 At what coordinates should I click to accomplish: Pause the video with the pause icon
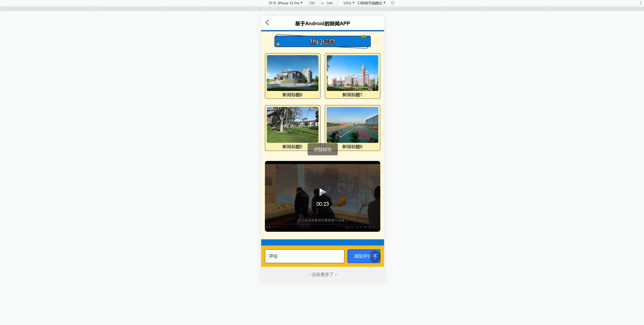pyautogui.click(x=267, y=227)
